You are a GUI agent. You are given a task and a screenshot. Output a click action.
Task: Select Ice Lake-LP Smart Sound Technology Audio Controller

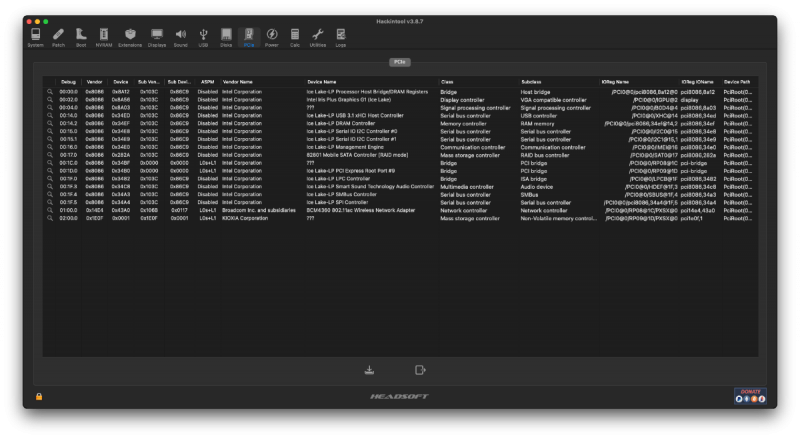click(400, 186)
